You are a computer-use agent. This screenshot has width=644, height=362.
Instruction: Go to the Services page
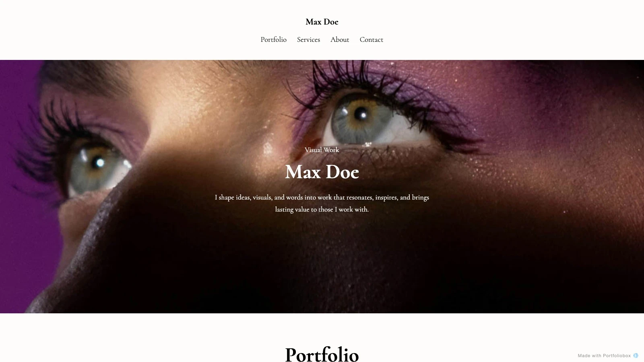click(x=308, y=39)
